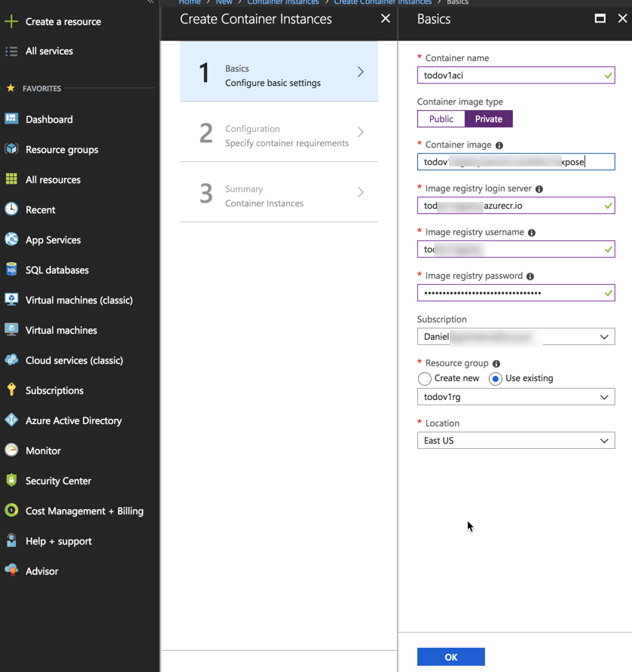The height and width of the screenshot is (672, 632).
Task: Click info icon next to Resource group
Action: pyautogui.click(x=496, y=364)
